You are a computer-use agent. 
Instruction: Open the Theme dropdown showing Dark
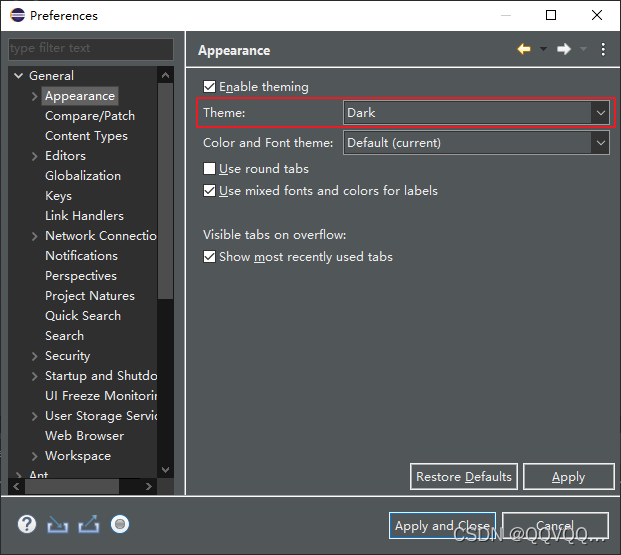point(476,113)
